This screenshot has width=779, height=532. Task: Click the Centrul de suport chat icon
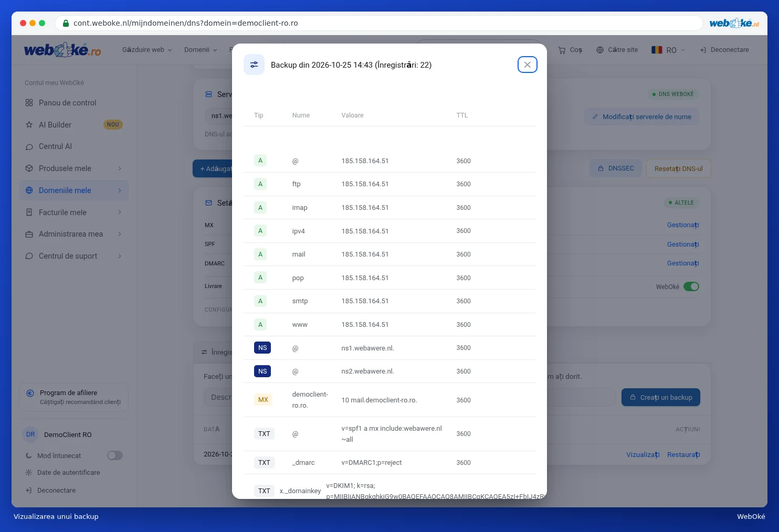29,256
